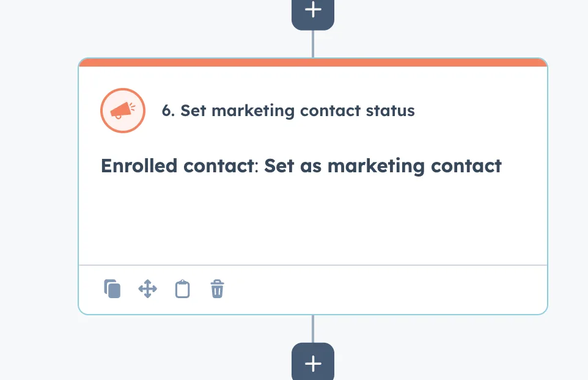The height and width of the screenshot is (380, 588).
Task: Click the Move action crosshair icon
Action: 147,288
